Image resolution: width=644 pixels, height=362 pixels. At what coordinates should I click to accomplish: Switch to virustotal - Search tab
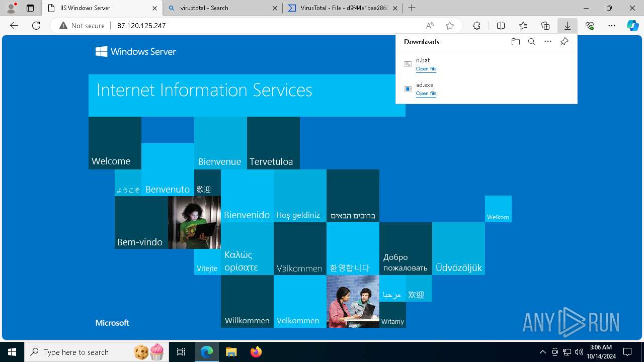tap(223, 8)
